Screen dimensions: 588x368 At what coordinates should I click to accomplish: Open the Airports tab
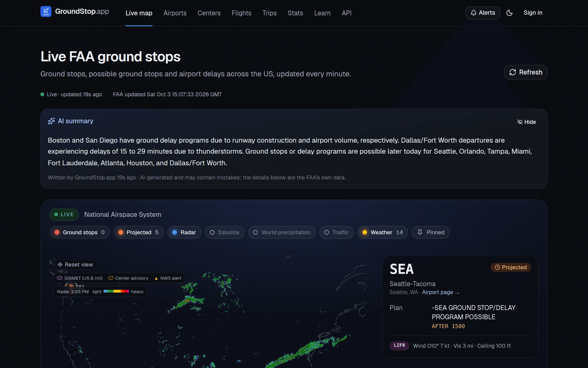point(175,13)
